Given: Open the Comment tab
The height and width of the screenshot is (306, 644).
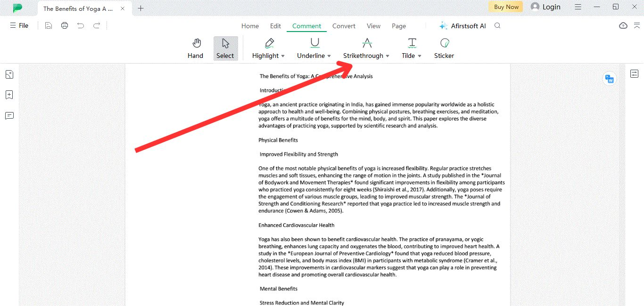Looking at the screenshot, I should click(x=306, y=26).
